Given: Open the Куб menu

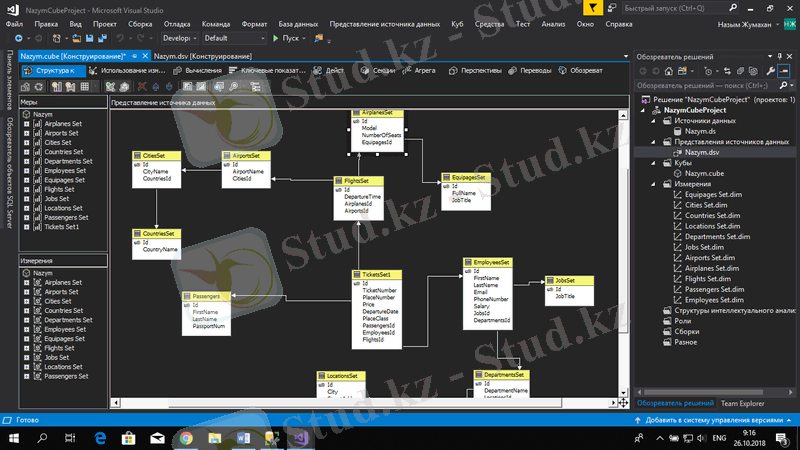Looking at the screenshot, I should coord(457,24).
